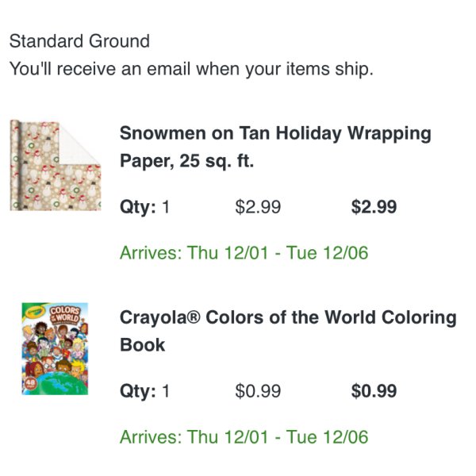Click wrapping paper Qty: 1 label

144,207
